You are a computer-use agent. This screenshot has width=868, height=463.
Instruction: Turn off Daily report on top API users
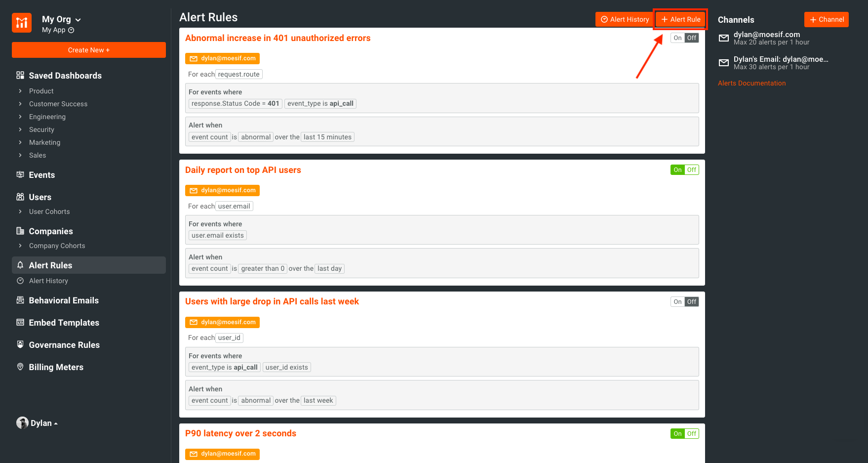click(x=692, y=170)
